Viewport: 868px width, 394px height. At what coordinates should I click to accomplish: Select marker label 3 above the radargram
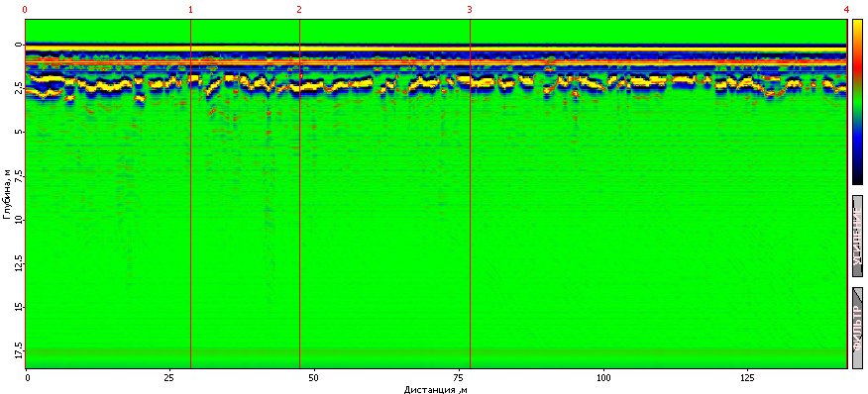(x=470, y=10)
